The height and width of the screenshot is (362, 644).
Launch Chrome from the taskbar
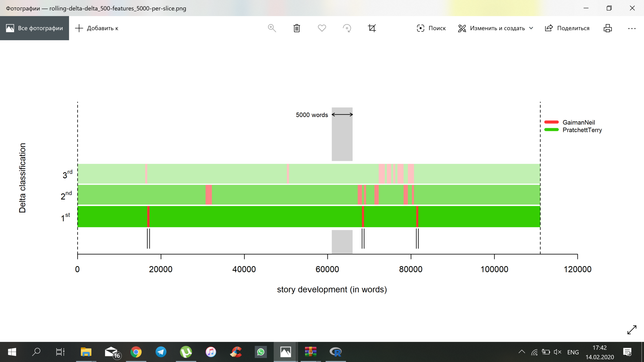pos(136,352)
